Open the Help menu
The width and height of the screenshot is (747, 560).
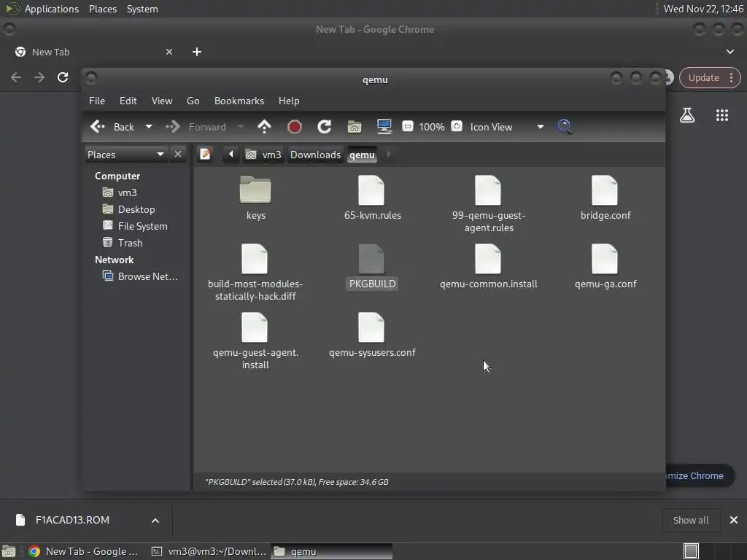point(289,101)
